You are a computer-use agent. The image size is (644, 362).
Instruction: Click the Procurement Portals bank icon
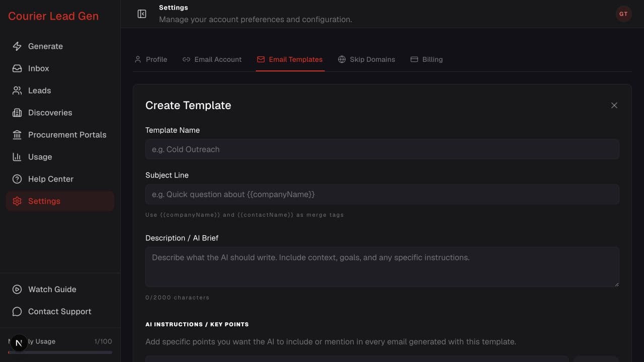17,135
